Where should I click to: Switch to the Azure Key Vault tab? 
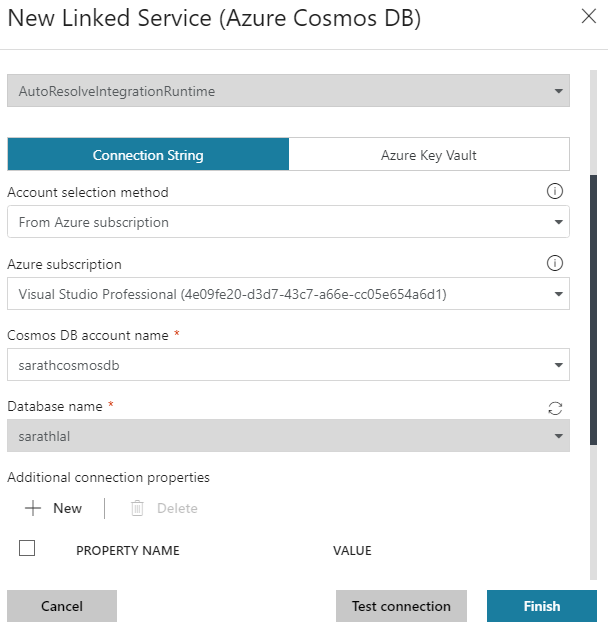click(x=429, y=155)
